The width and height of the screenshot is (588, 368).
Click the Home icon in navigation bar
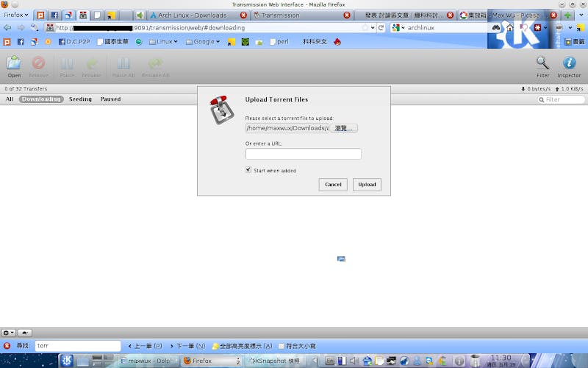(x=509, y=28)
